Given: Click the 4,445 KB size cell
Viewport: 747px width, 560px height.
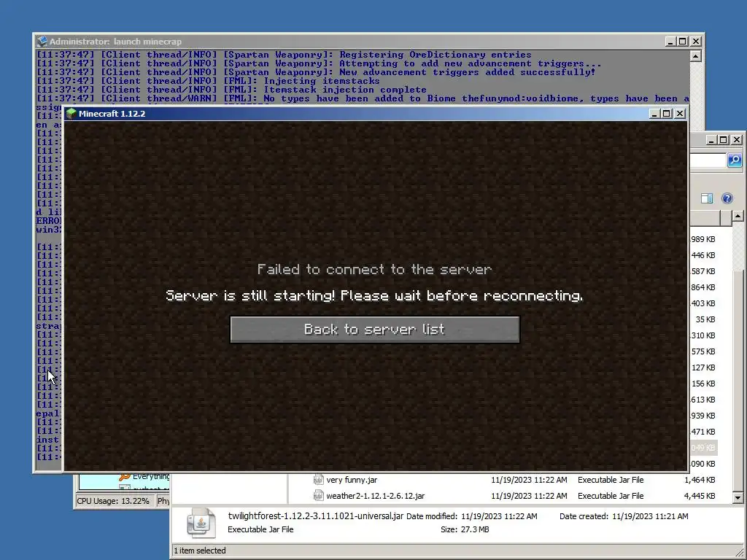Looking at the screenshot, I should [700, 496].
